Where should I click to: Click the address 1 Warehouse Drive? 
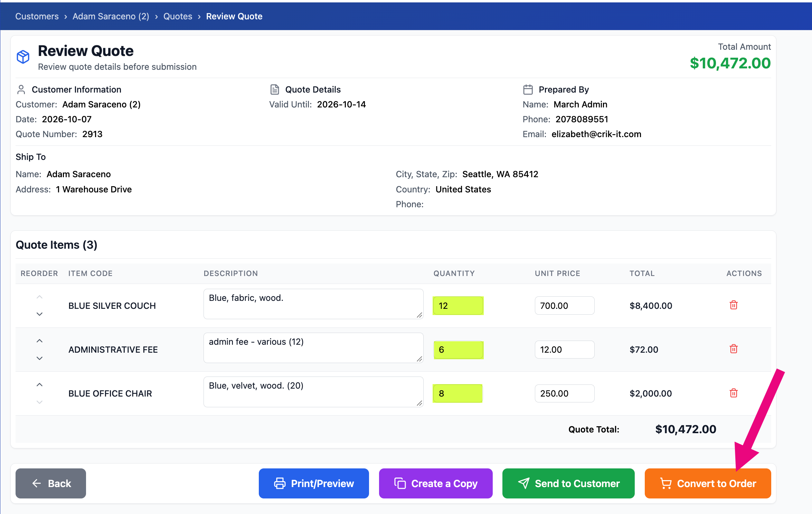[x=94, y=189]
